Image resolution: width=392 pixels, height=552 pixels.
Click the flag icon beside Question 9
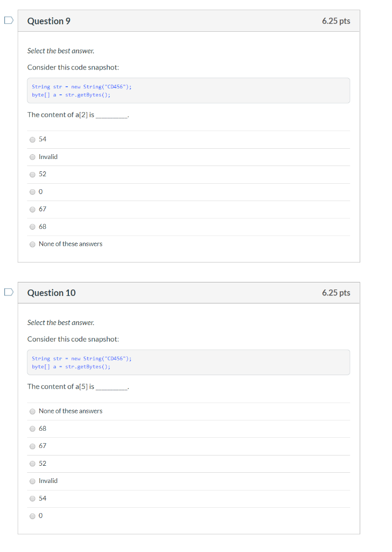[8, 19]
